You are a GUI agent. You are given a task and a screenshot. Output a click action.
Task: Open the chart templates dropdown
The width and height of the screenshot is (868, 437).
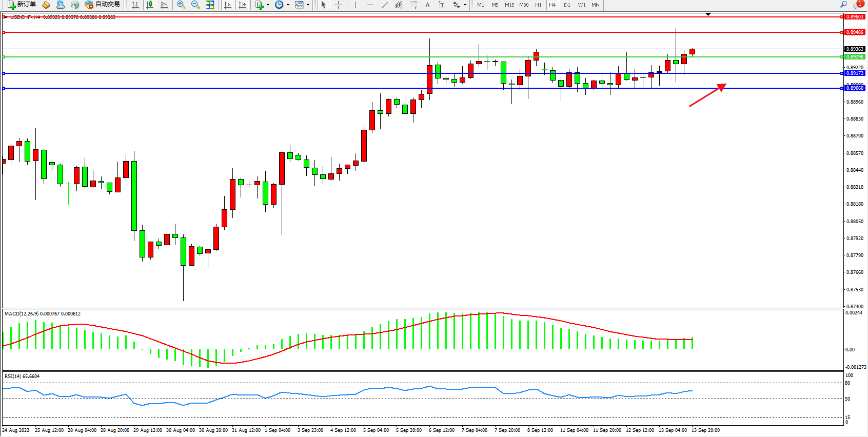308,5
